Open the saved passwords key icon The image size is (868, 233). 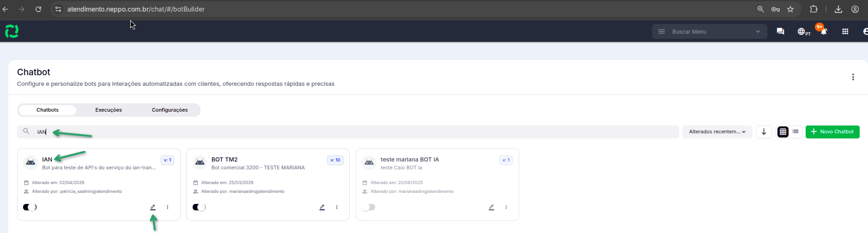pyautogui.click(x=776, y=9)
